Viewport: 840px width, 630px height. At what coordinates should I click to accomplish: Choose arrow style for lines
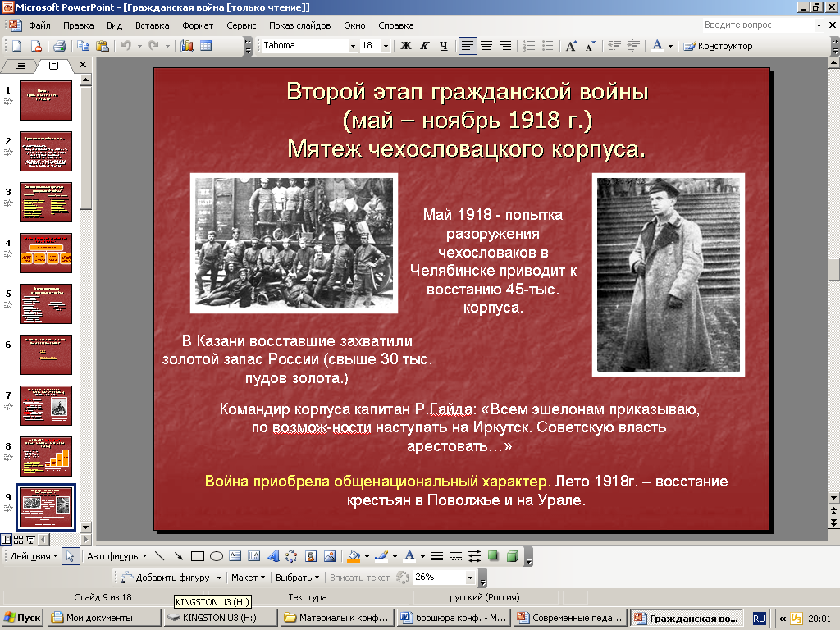coord(474,556)
